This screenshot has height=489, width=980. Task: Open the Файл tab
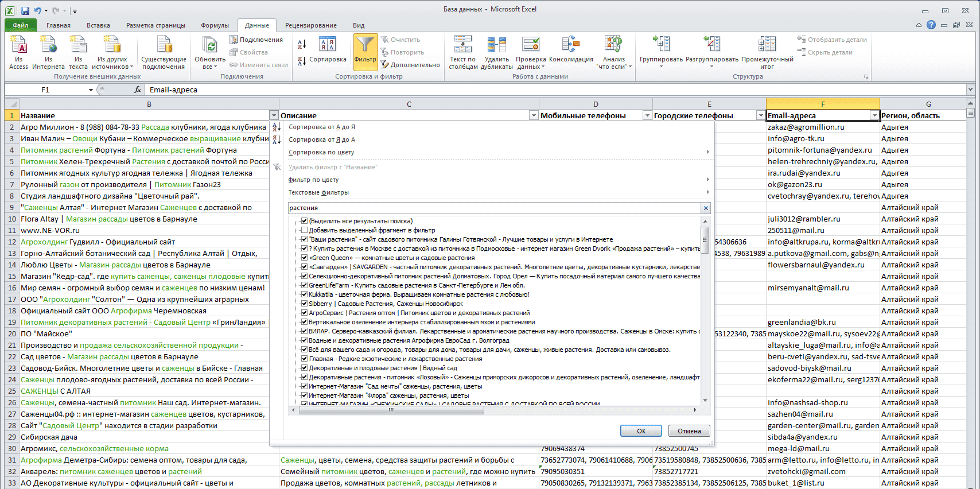click(21, 25)
